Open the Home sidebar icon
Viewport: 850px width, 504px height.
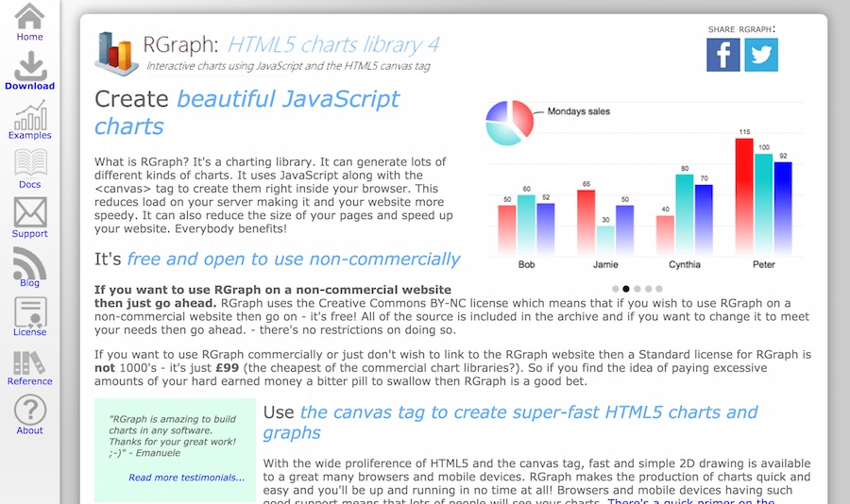(29, 16)
